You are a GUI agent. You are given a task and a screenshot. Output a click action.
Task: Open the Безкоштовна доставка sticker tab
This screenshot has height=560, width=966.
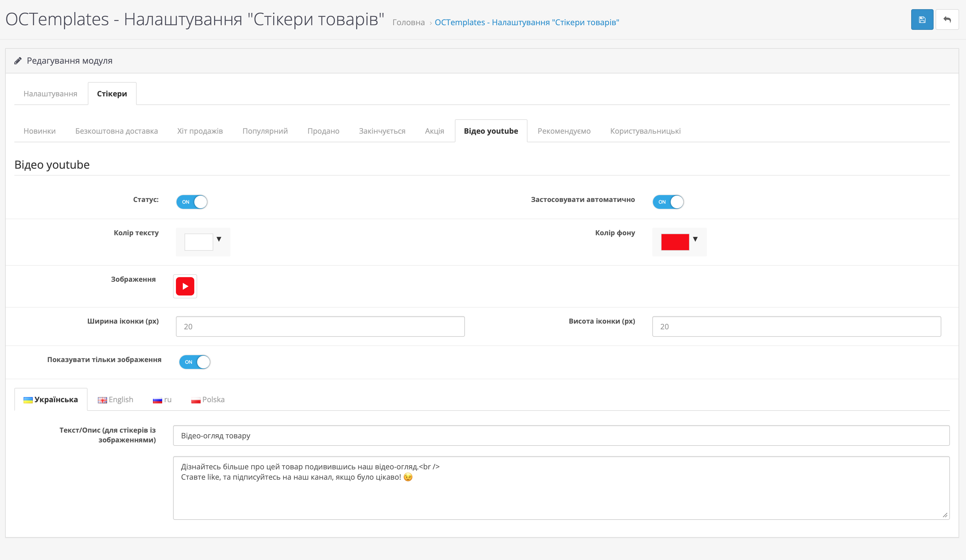coord(116,131)
